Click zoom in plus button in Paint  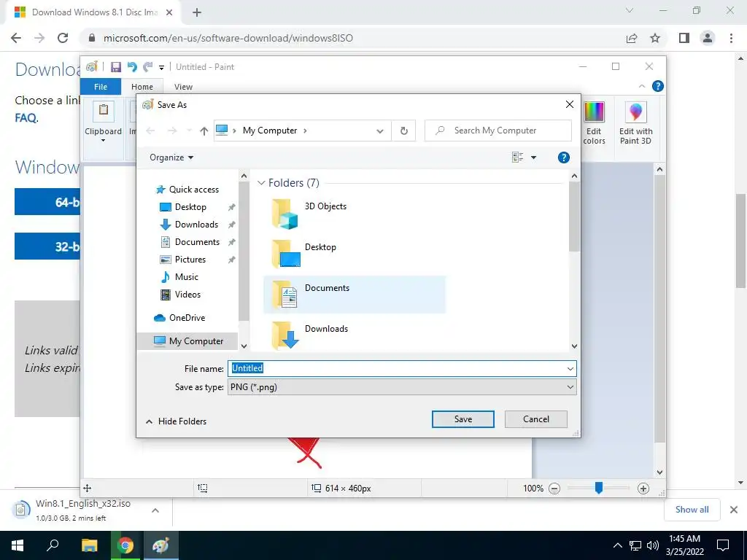643,488
